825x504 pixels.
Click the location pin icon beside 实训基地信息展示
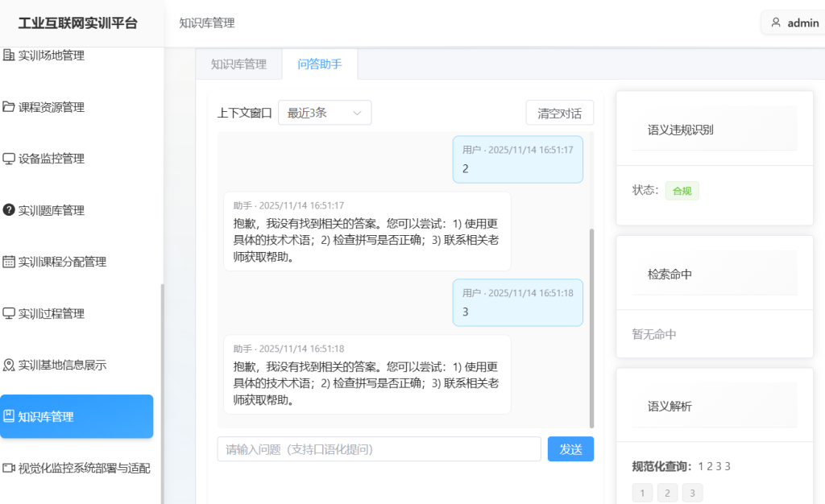(9, 365)
